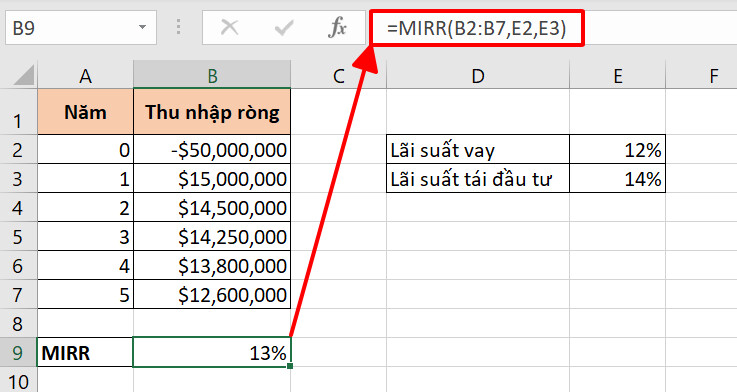
Task: Click the formula bar options dots handle
Action: (179, 27)
